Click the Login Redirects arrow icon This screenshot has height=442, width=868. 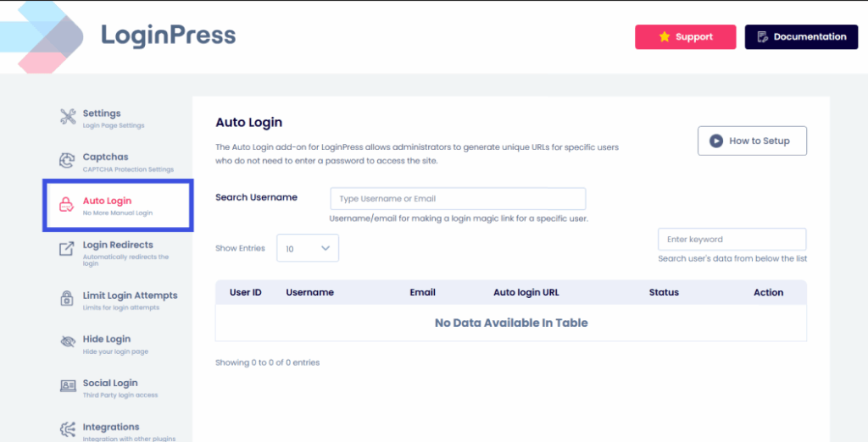pyautogui.click(x=66, y=248)
